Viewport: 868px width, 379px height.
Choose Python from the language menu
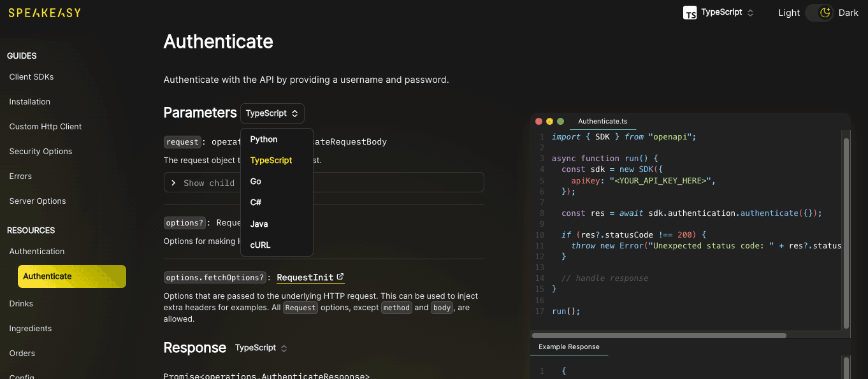[264, 139]
